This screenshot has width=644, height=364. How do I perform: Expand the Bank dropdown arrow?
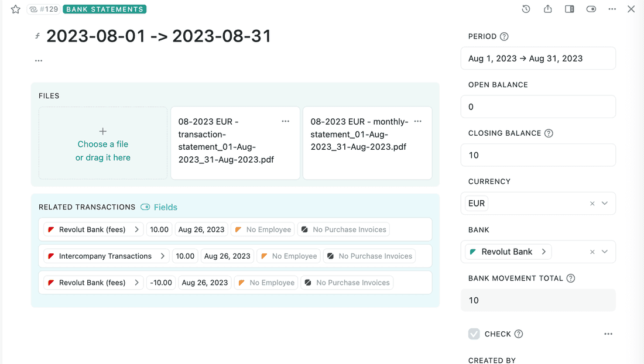tap(605, 252)
